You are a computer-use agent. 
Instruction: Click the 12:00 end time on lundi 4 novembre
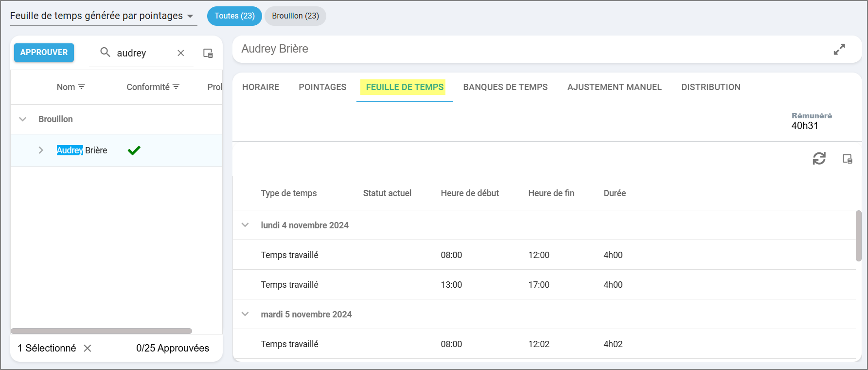pyautogui.click(x=539, y=255)
